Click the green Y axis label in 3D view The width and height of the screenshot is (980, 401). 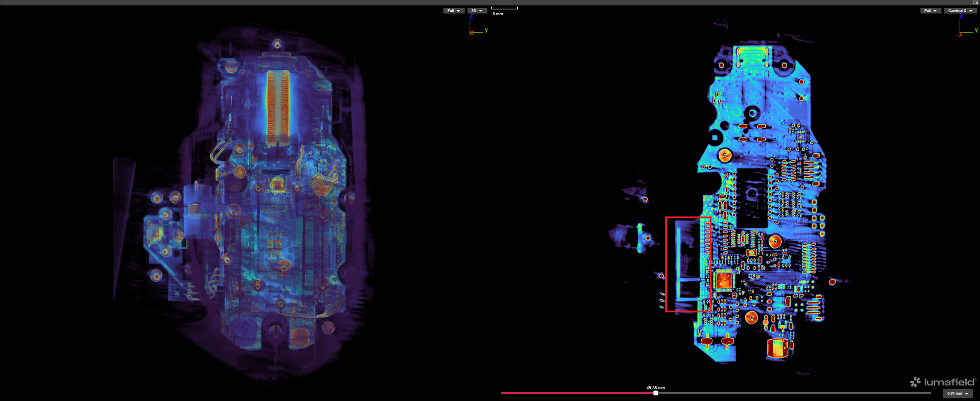pos(486,31)
